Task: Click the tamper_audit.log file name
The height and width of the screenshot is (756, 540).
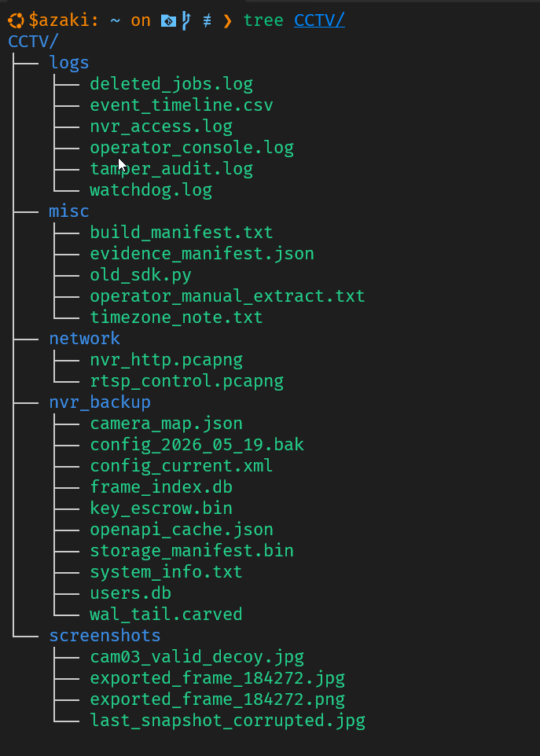Action: pyautogui.click(x=171, y=169)
